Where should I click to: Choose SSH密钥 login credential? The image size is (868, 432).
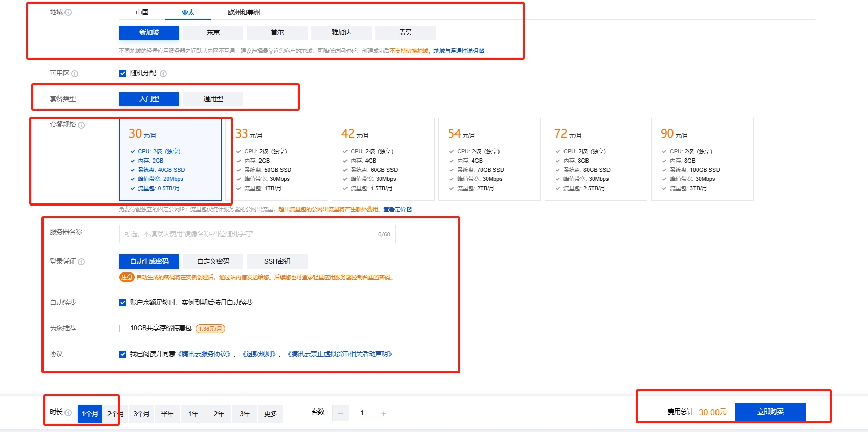coord(277,262)
